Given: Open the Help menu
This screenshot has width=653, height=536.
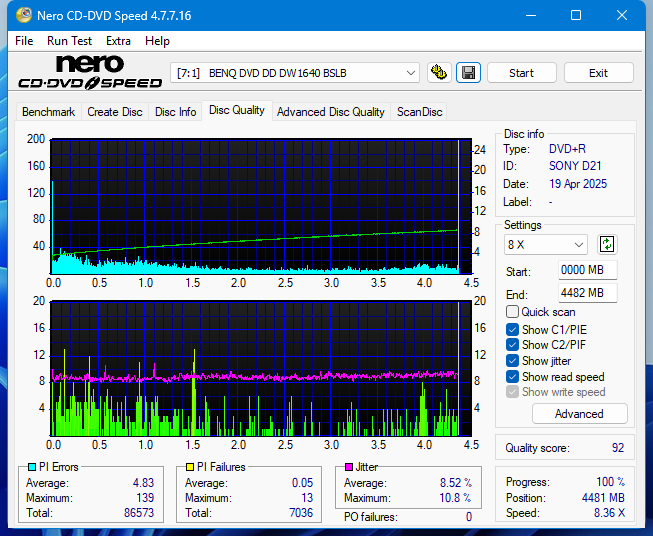Looking at the screenshot, I should point(157,41).
